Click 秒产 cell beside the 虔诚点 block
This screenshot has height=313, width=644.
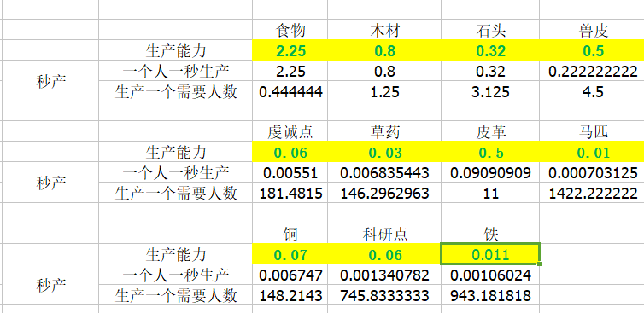(x=50, y=183)
